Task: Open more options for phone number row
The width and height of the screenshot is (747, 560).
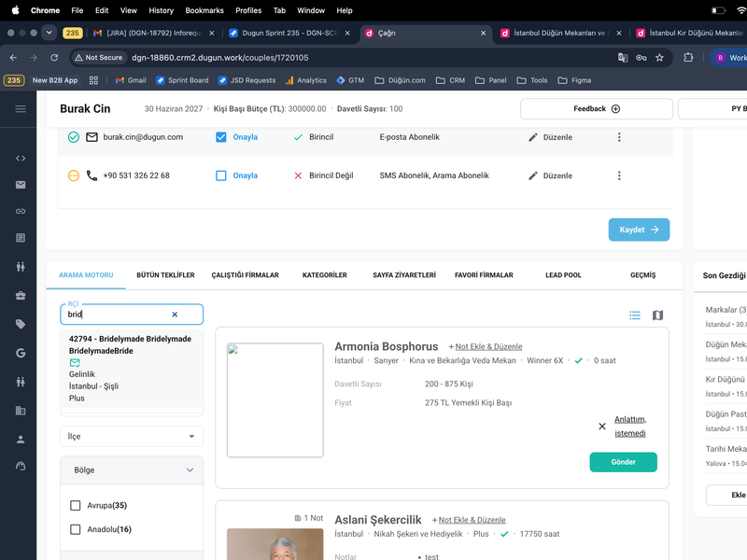Action: click(619, 175)
